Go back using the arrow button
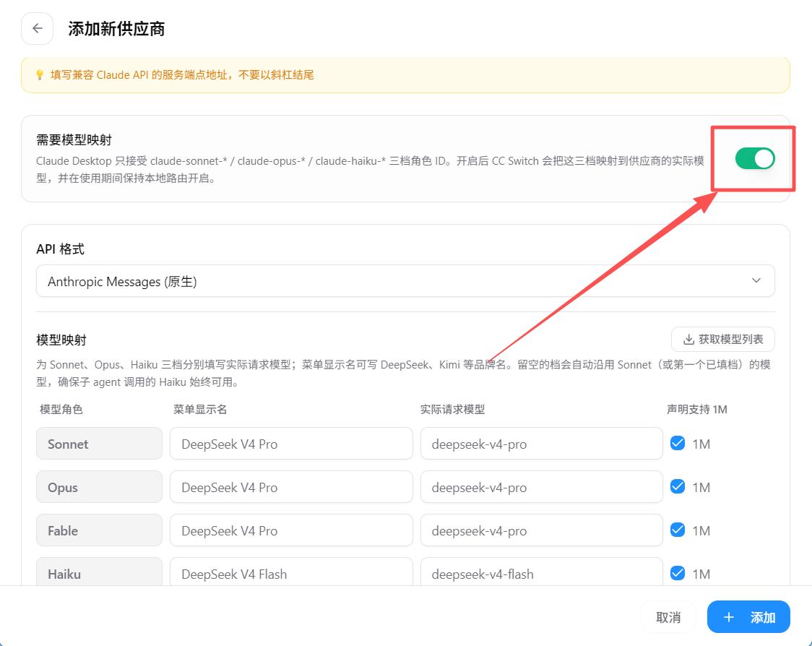This screenshot has width=812, height=646. coord(38,28)
